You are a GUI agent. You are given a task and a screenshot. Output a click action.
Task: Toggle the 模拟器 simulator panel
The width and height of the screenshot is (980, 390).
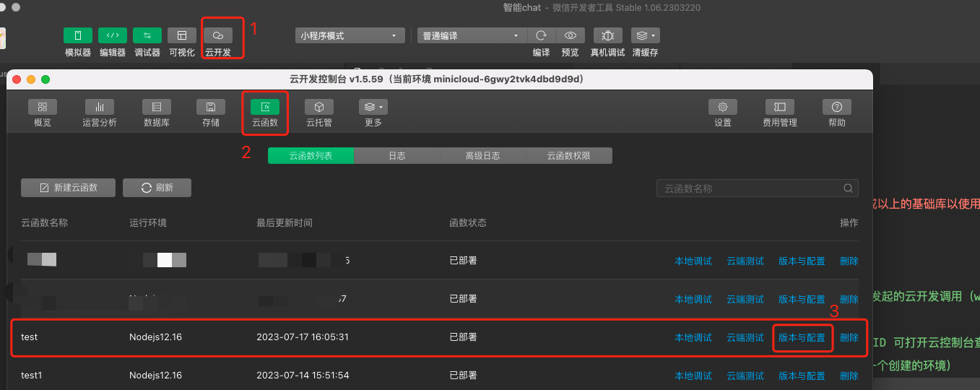point(78,35)
